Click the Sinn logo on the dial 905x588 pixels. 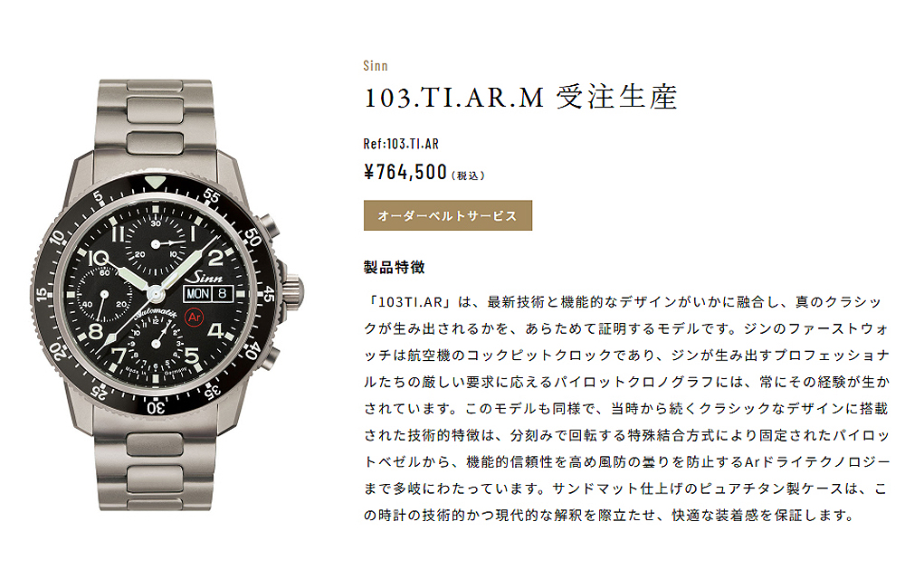[x=205, y=276]
